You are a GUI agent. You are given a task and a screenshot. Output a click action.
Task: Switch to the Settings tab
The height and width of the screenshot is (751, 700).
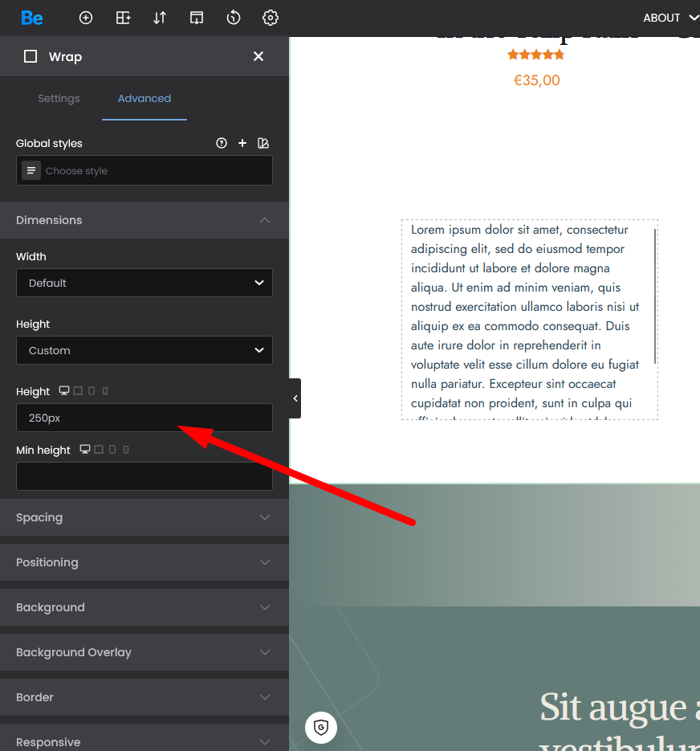point(59,98)
